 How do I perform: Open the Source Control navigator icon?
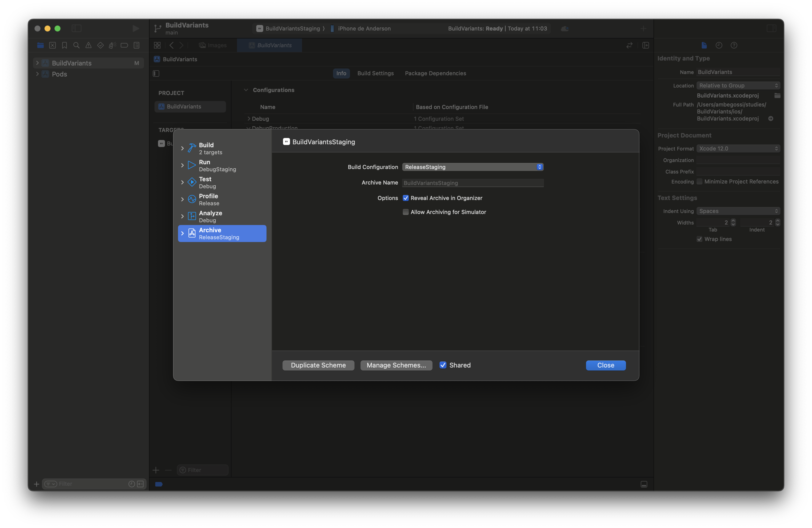pos(52,45)
